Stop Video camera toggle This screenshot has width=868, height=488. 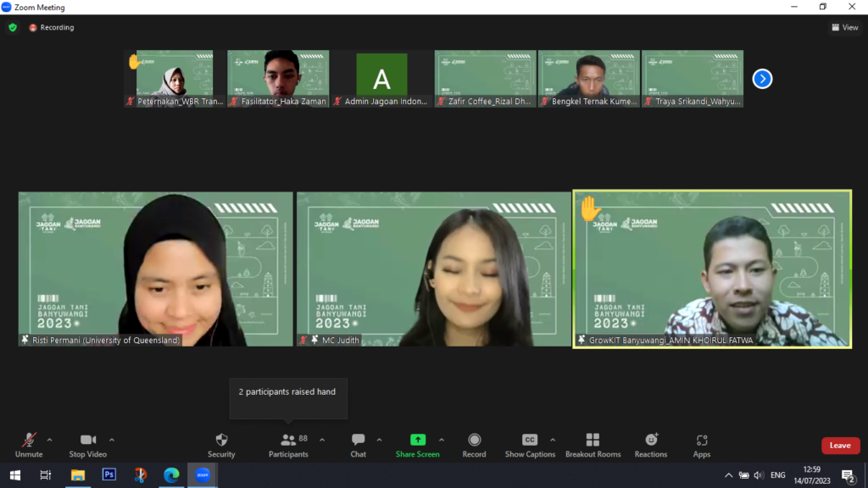tap(87, 444)
